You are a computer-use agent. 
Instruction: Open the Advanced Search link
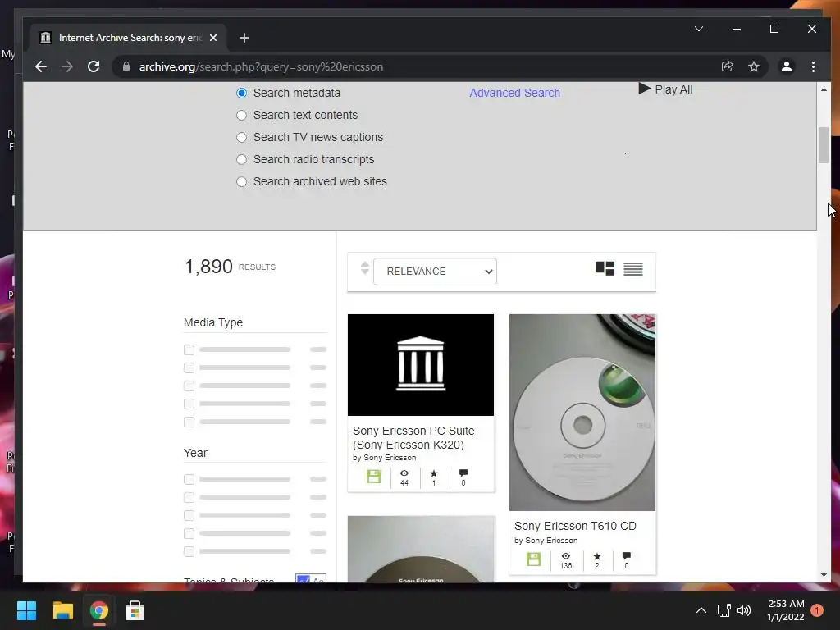tap(515, 93)
